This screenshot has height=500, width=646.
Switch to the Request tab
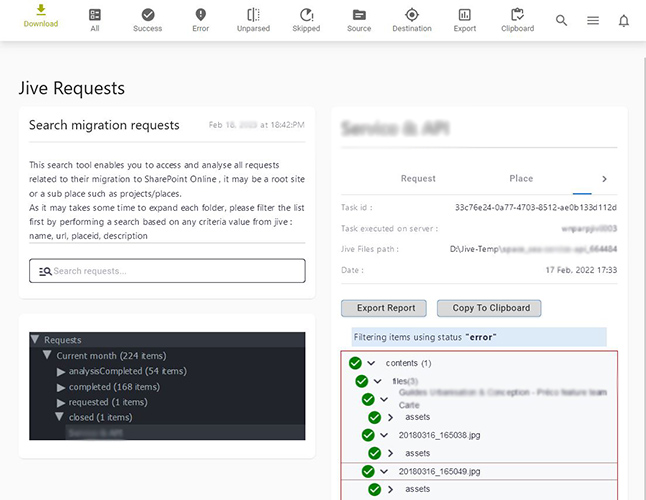(418, 178)
